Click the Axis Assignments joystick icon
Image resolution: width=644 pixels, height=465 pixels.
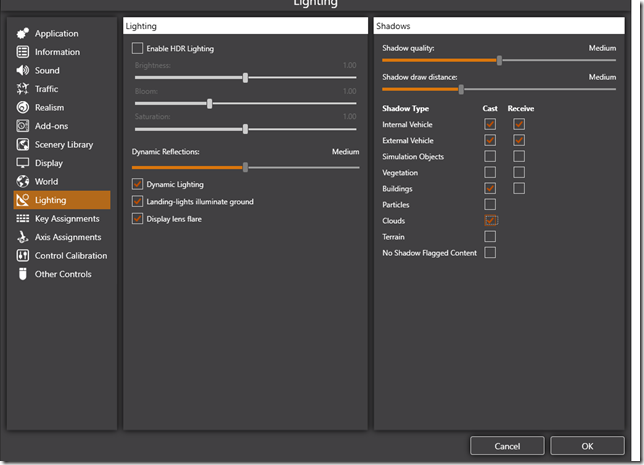pyautogui.click(x=23, y=237)
